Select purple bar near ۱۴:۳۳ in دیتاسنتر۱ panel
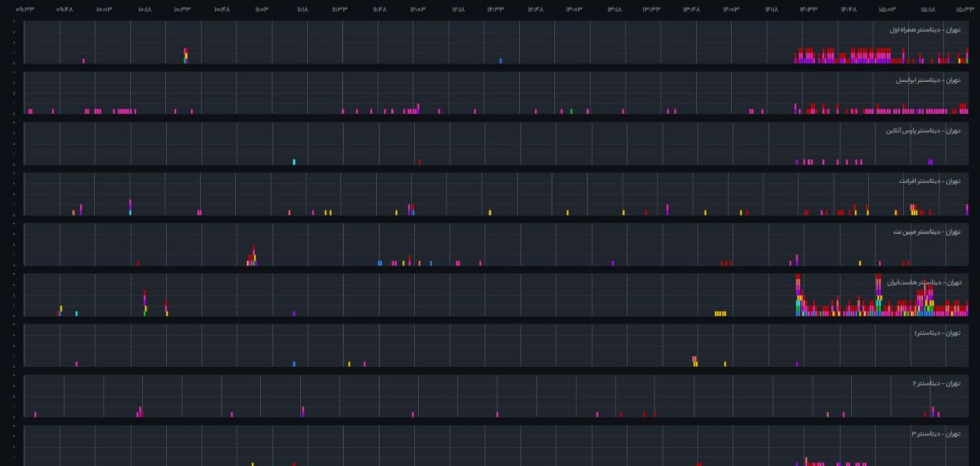The height and width of the screenshot is (466, 980). point(797,364)
